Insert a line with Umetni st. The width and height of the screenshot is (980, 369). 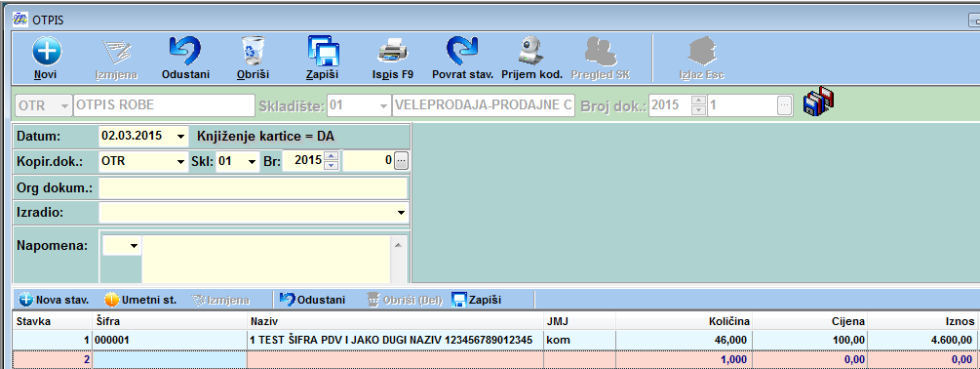140,300
